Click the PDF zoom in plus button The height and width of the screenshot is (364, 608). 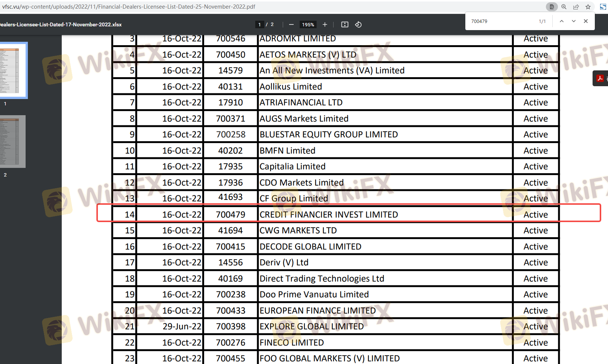(x=325, y=24)
